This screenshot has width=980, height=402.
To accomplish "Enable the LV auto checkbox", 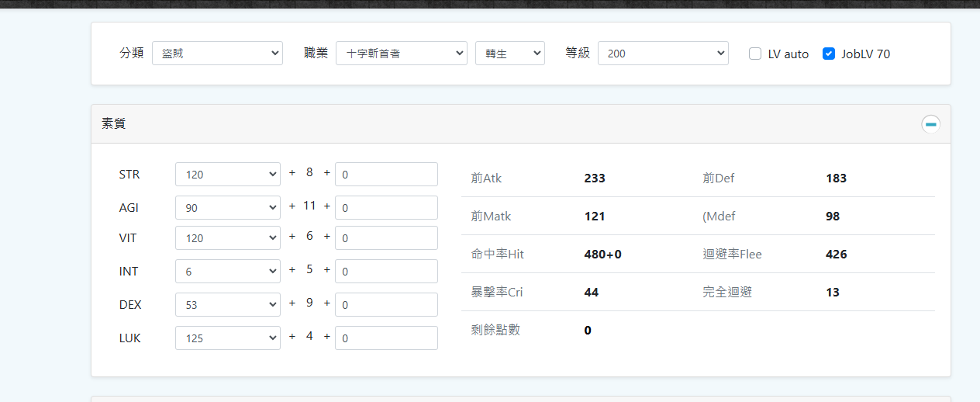I will tap(755, 54).
